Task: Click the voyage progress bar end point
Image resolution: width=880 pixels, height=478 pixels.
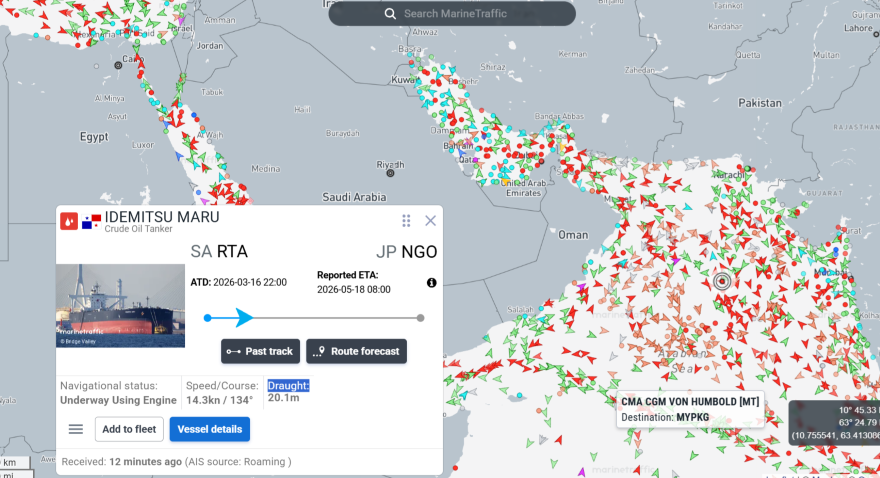Action: pyautogui.click(x=420, y=318)
